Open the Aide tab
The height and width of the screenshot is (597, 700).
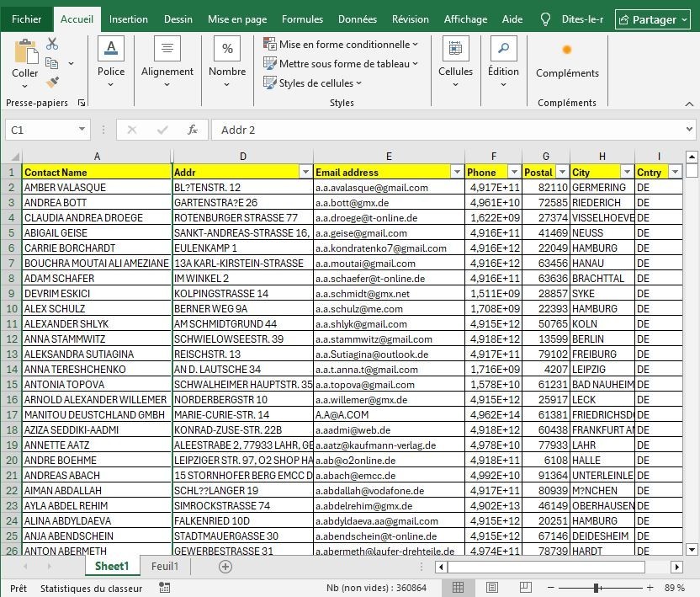[x=512, y=19]
